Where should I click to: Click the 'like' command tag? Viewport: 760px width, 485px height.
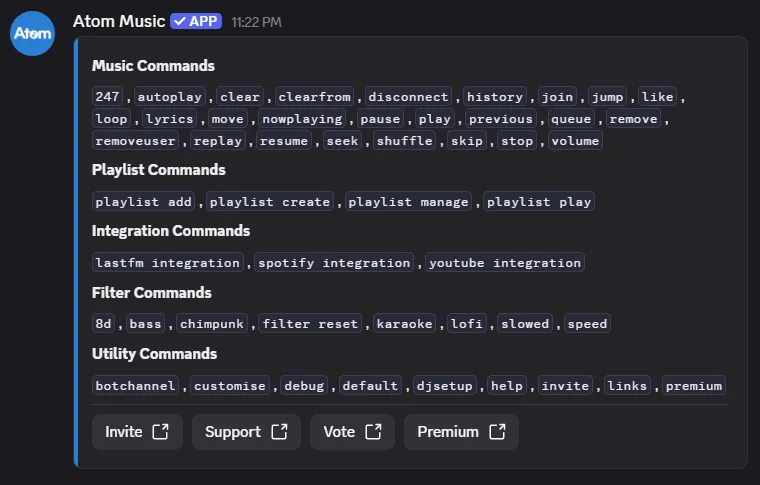[658, 96]
